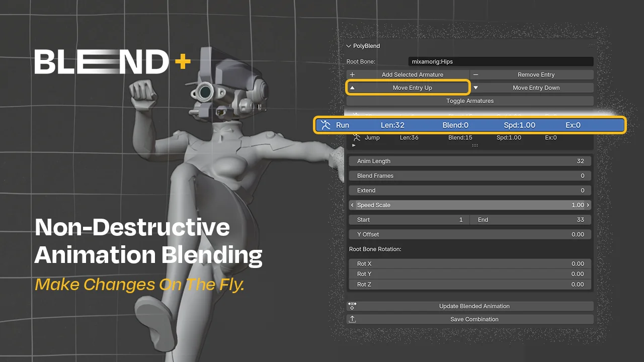
Task: Click the Anim Length value field
Action: click(469, 161)
